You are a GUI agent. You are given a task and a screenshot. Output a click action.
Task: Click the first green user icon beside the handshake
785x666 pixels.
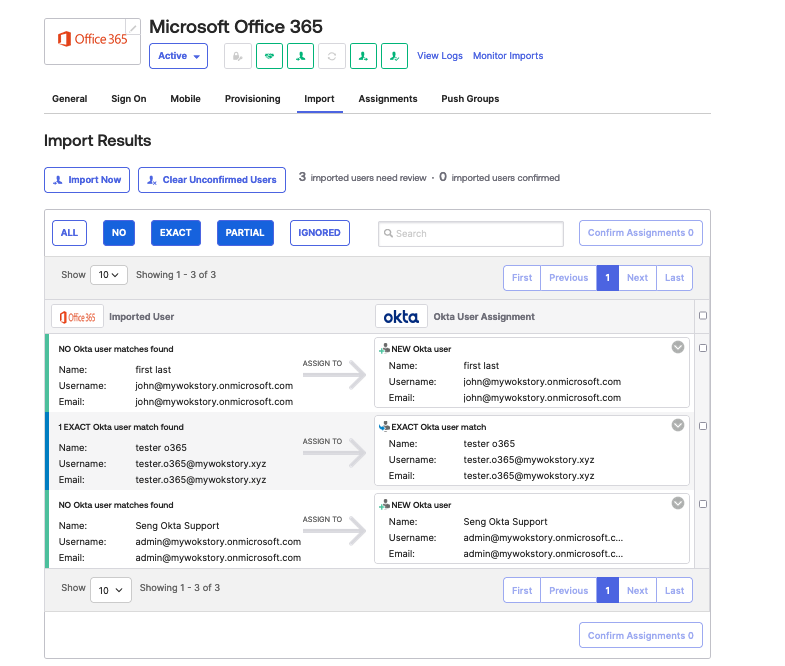[300, 56]
